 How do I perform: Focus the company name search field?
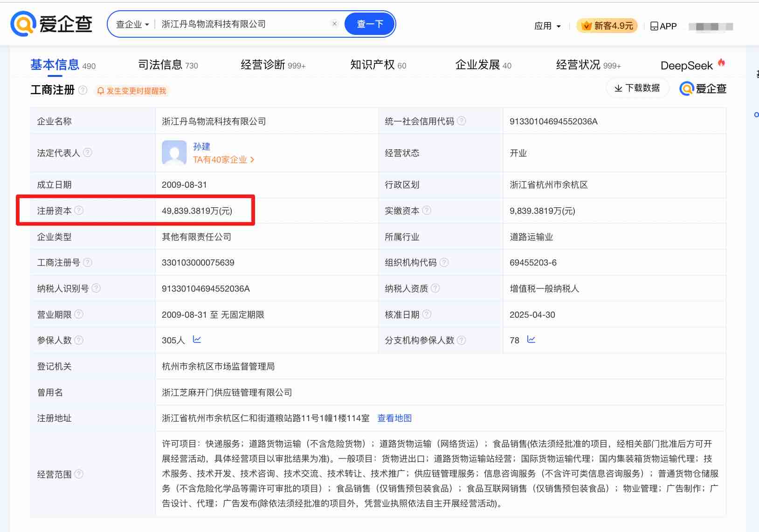(242, 24)
